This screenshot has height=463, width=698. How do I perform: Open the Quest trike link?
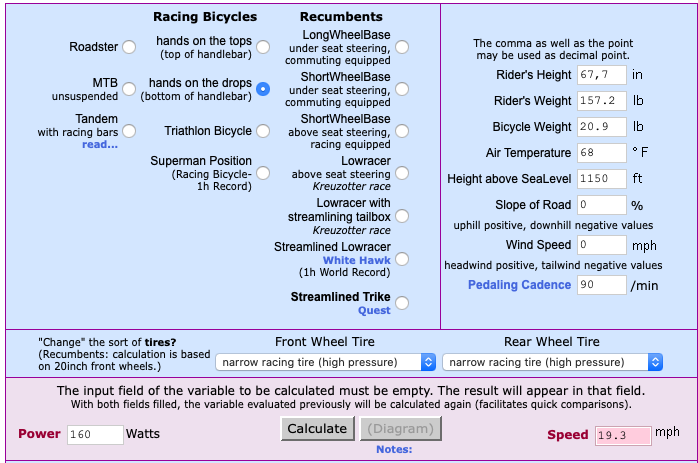pos(374,310)
